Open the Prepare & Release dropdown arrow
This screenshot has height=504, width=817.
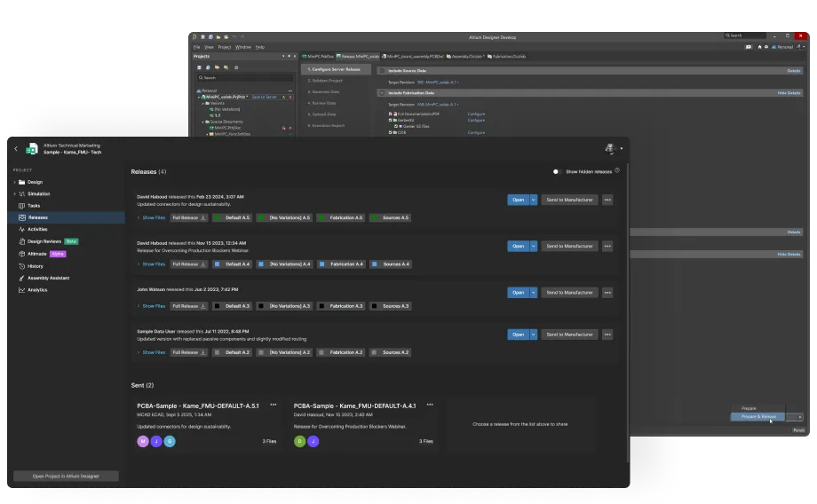(799, 417)
